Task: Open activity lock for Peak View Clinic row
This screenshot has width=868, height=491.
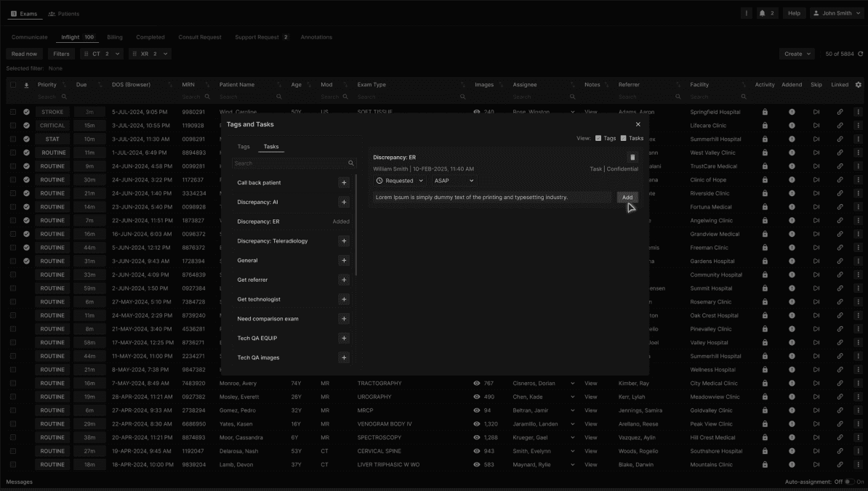Action: [x=765, y=424]
